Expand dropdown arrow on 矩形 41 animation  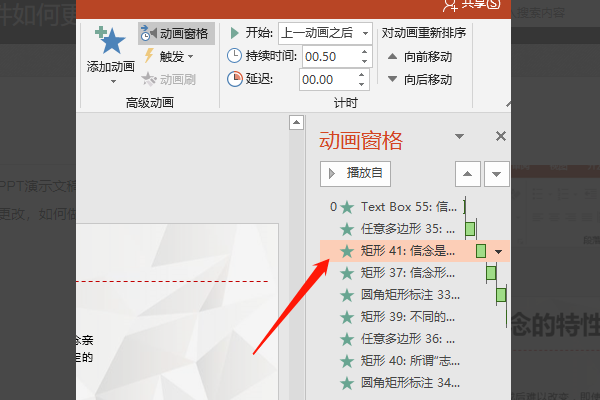(498, 251)
